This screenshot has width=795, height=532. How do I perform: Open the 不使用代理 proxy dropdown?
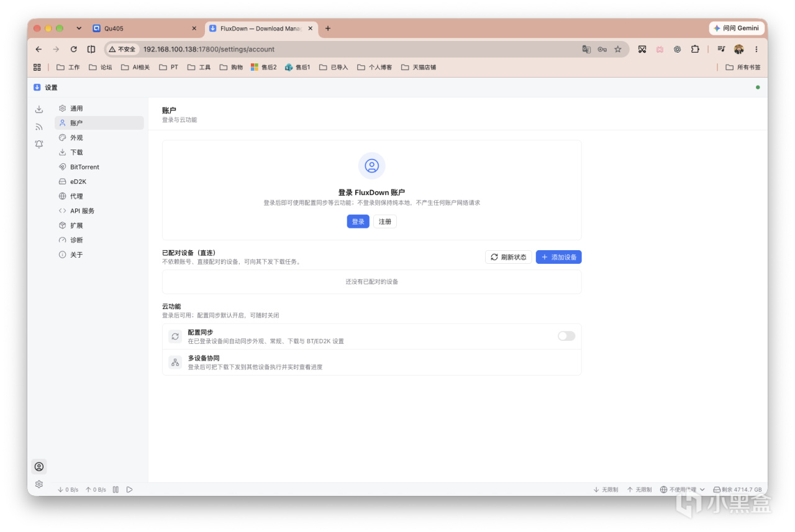coord(682,490)
